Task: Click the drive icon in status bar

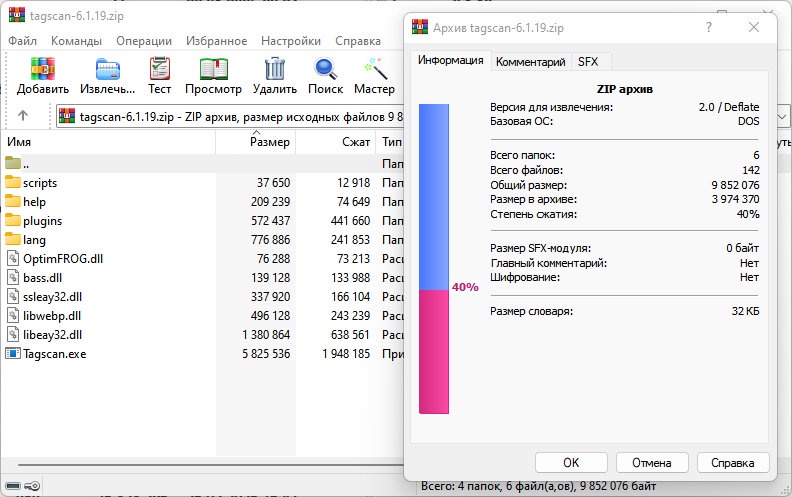Action: coord(13,486)
